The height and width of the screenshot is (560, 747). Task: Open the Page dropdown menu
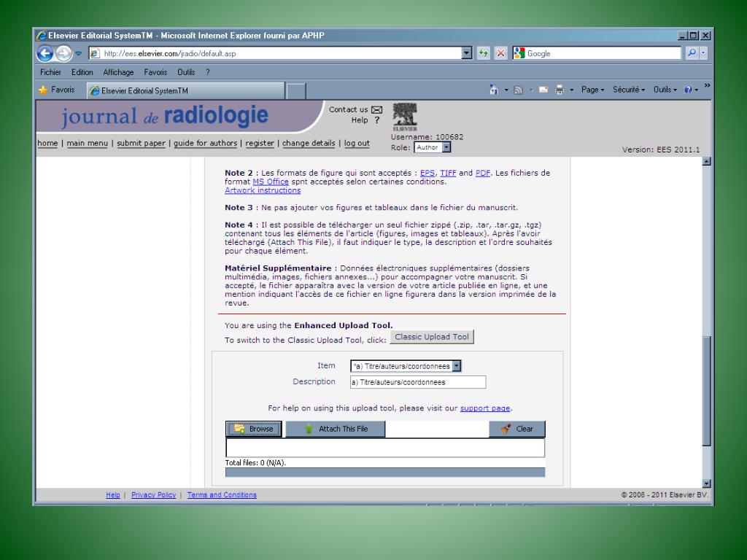(x=592, y=90)
